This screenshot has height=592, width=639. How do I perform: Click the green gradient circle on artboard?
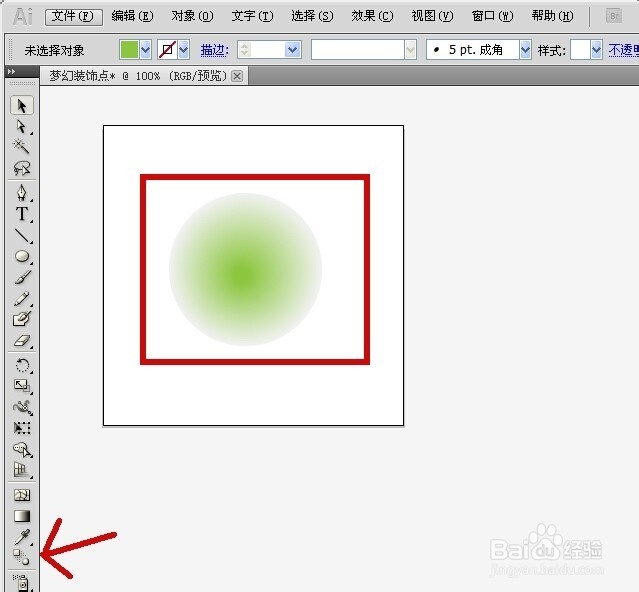(245, 269)
